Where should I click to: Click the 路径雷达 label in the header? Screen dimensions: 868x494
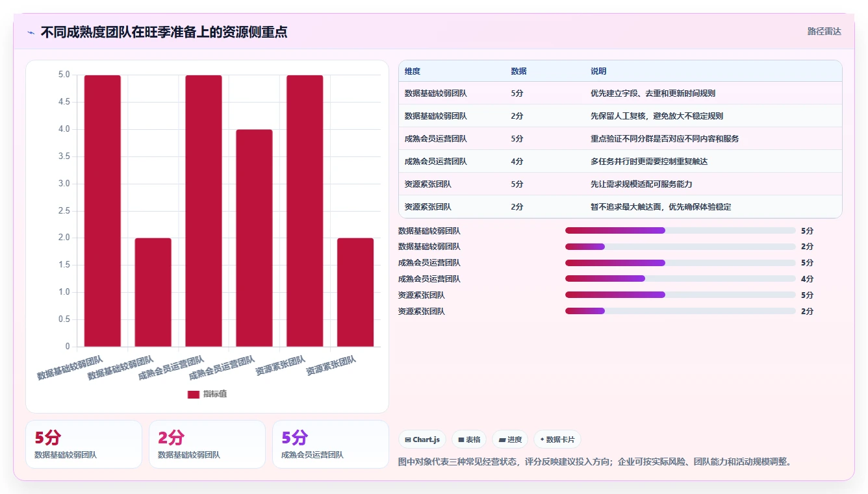click(824, 31)
